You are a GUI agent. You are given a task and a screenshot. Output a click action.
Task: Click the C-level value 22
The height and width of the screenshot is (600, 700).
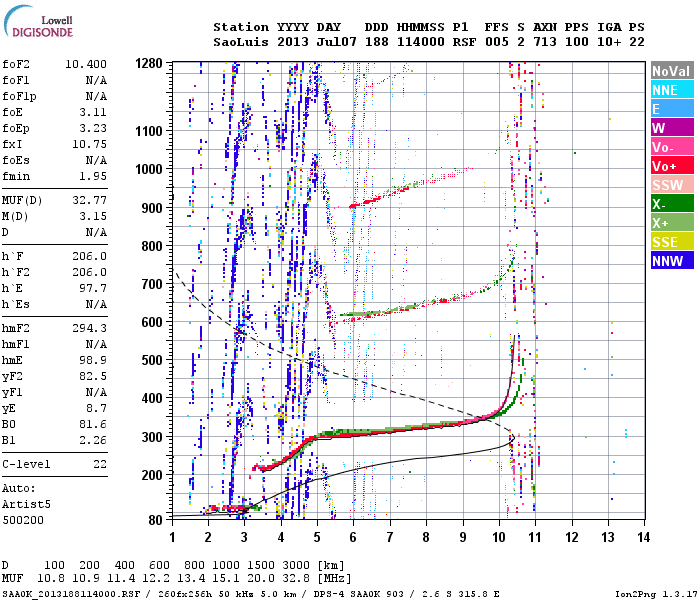(100, 464)
